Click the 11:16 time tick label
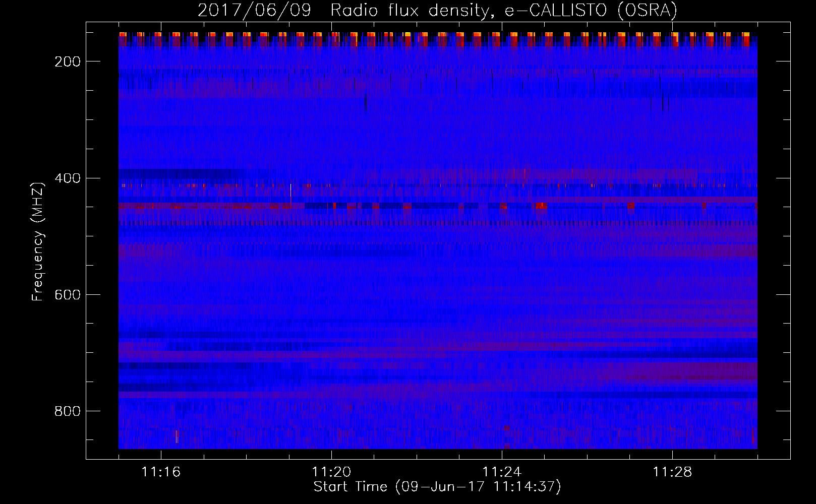This screenshot has width=816, height=504. tap(161, 472)
